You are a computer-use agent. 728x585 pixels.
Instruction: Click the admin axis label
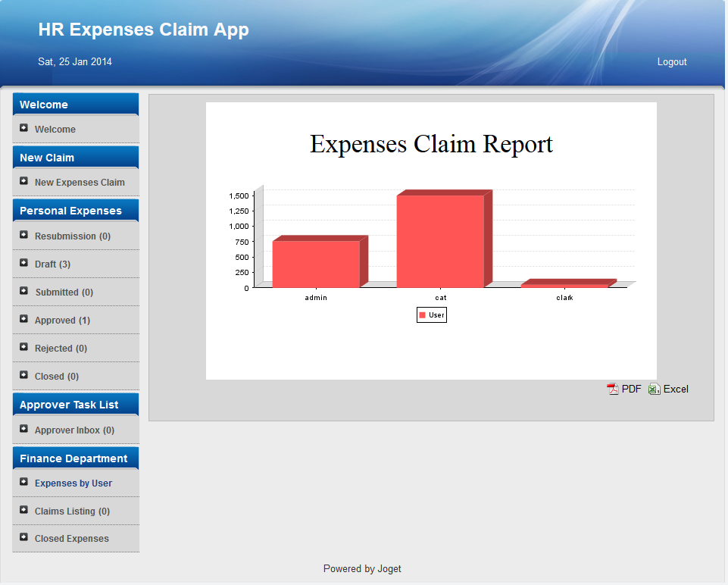316,298
